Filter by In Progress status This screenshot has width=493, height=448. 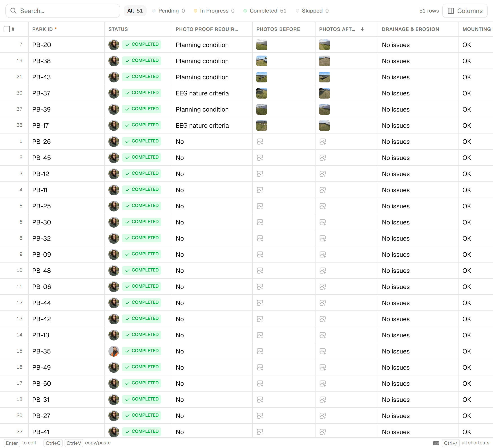click(x=214, y=11)
